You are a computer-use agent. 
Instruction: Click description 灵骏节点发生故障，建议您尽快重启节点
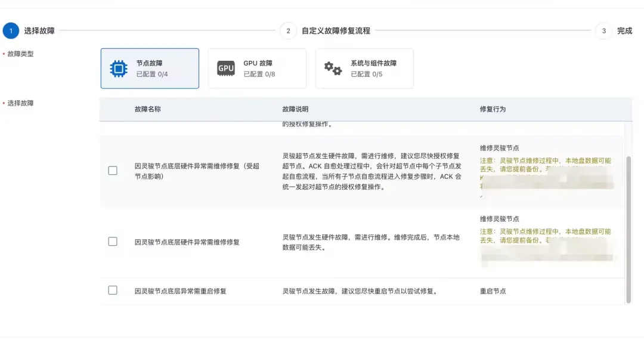[x=361, y=291]
